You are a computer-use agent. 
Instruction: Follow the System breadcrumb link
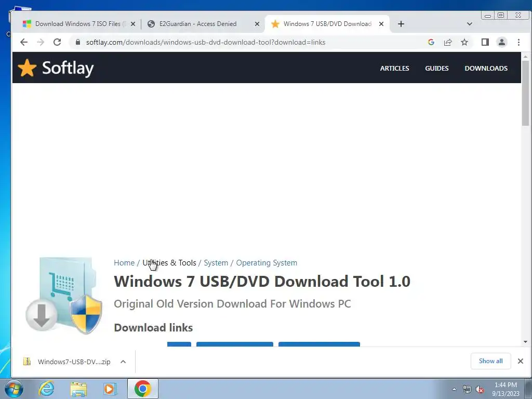pos(216,262)
